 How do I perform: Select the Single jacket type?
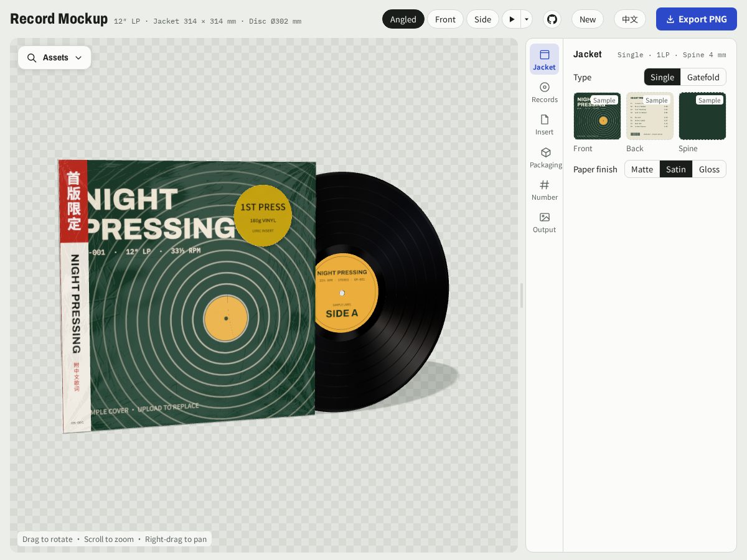(x=662, y=77)
